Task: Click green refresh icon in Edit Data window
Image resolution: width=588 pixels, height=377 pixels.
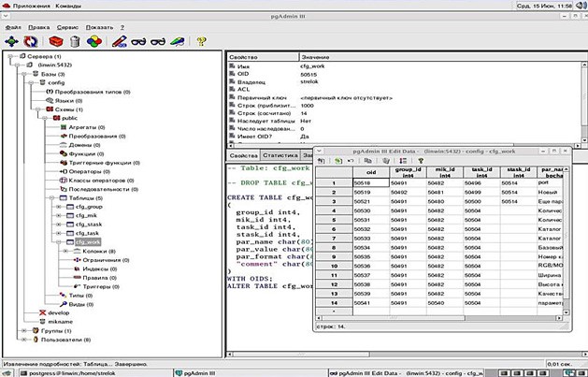Action: (338, 161)
